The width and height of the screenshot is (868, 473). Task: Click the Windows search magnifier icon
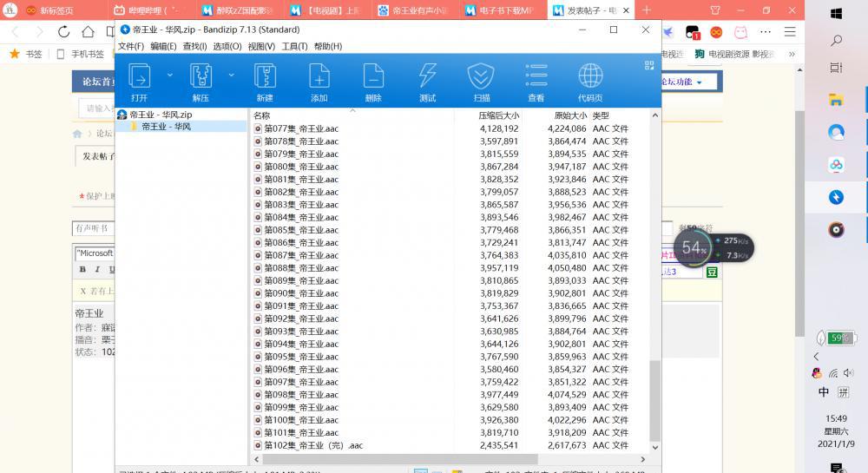(836, 41)
